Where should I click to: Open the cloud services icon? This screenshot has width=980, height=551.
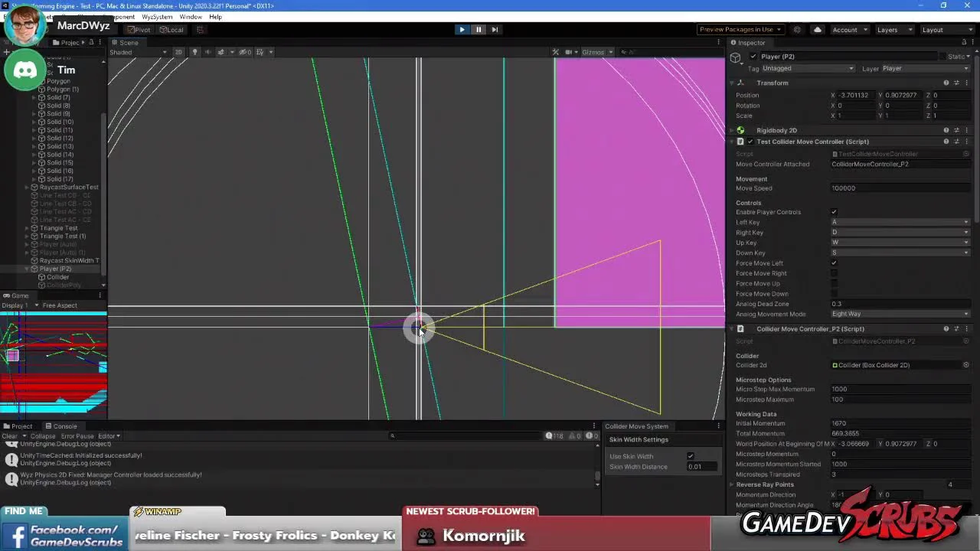(817, 30)
